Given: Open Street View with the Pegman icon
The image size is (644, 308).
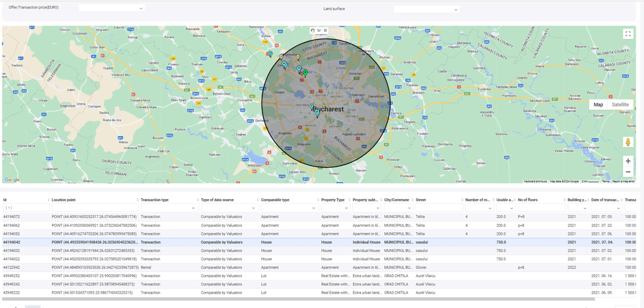Looking at the screenshot, I should (x=627, y=142).
